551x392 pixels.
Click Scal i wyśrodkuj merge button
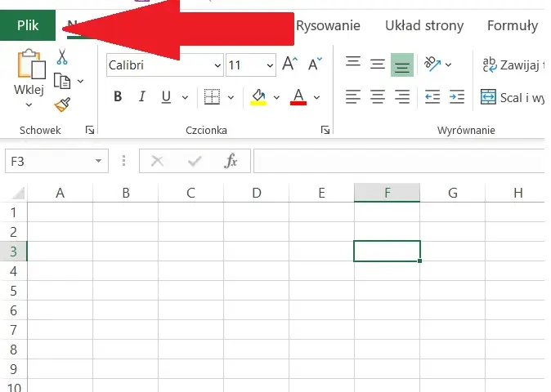(x=513, y=97)
